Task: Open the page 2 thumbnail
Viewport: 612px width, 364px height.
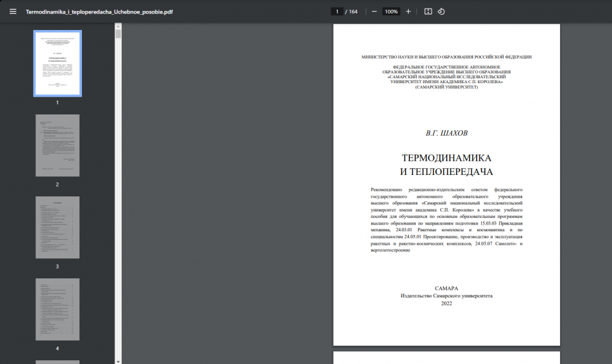Action: pos(57,146)
